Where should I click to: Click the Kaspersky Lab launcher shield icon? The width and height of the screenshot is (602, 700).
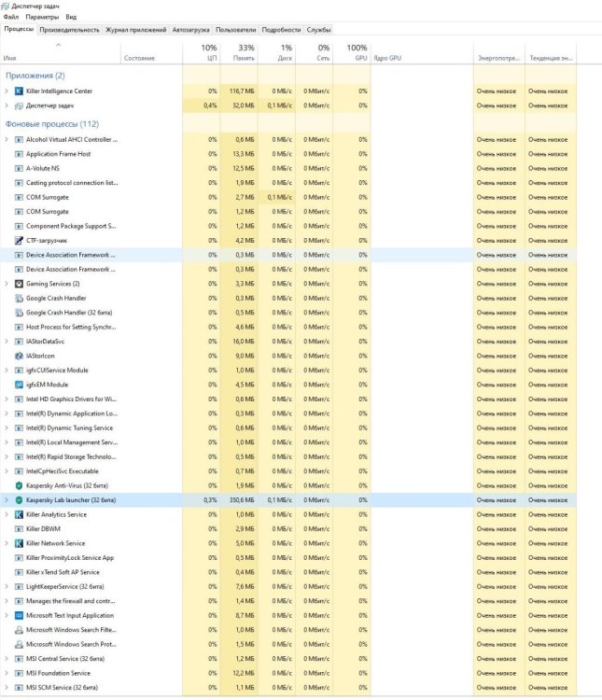click(19, 500)
